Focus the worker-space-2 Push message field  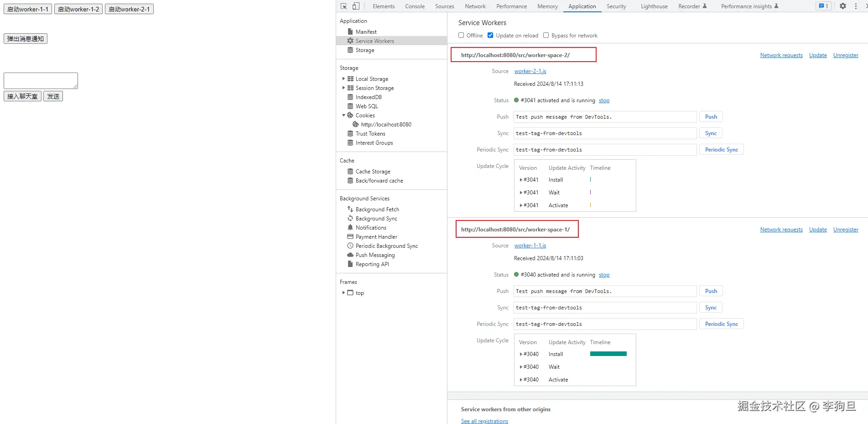[x=605, y=117]
